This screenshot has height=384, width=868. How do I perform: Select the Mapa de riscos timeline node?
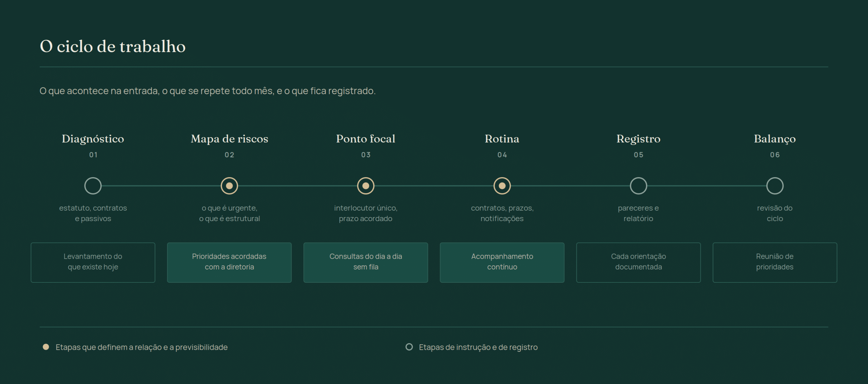click(229, 186)
